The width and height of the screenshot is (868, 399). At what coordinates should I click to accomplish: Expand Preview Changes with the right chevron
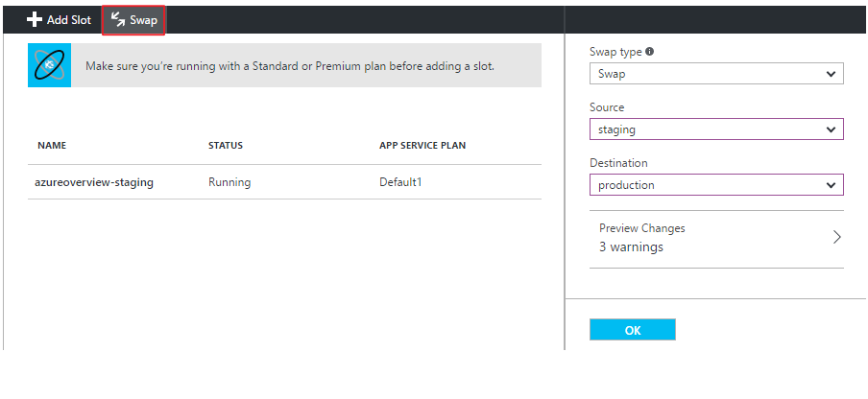[837, 238]
